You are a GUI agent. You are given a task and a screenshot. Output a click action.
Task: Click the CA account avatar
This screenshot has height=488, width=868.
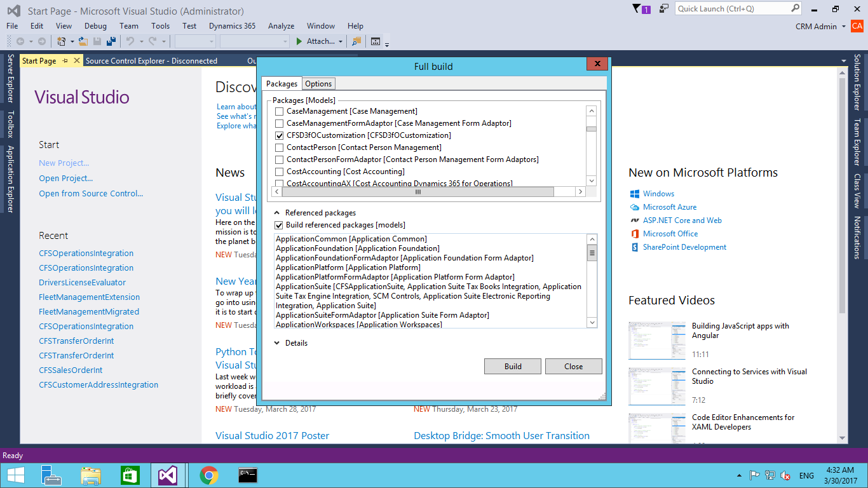(x=858, y=26)
